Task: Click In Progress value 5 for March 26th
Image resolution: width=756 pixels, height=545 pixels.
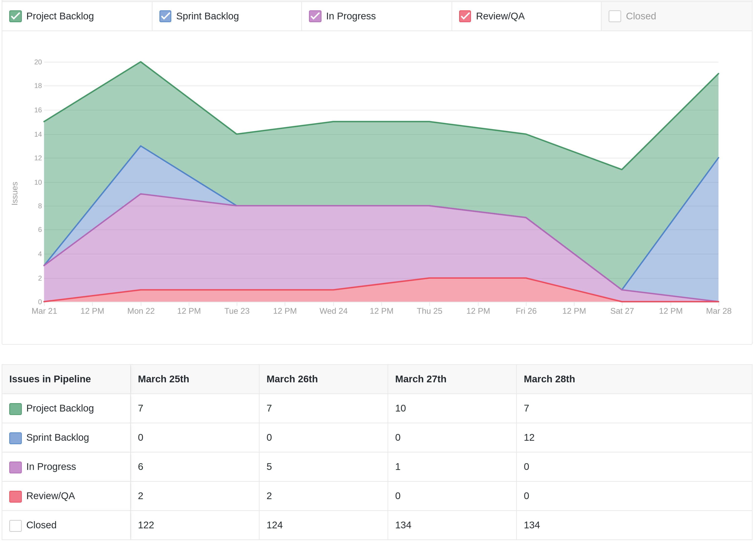Action: [x=269, y=467]
